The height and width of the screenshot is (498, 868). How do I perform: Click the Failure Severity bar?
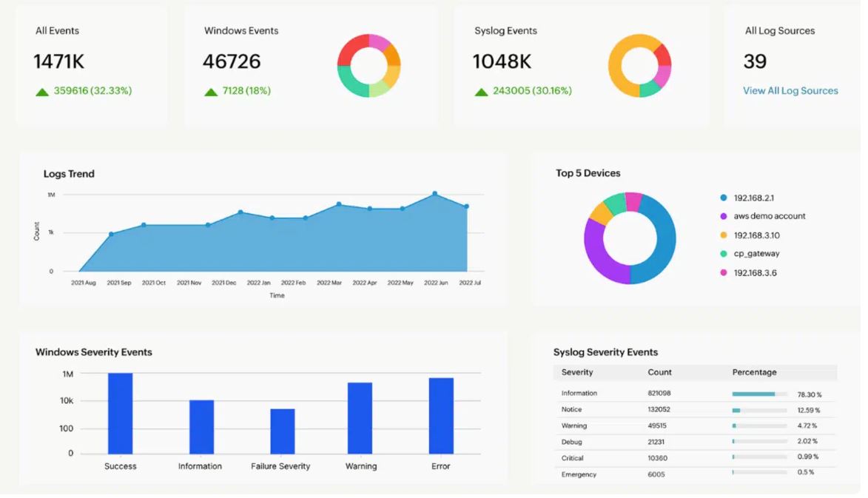283,431
